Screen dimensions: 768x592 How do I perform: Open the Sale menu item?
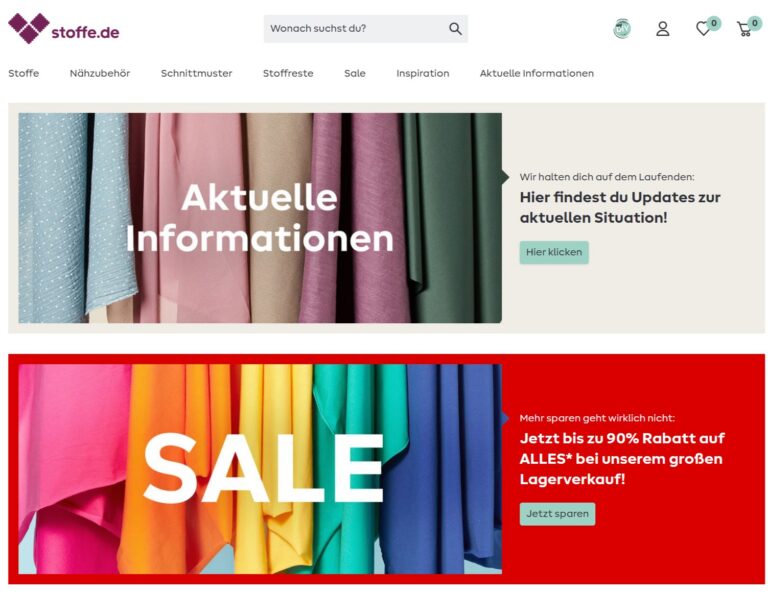coord(355,73)
